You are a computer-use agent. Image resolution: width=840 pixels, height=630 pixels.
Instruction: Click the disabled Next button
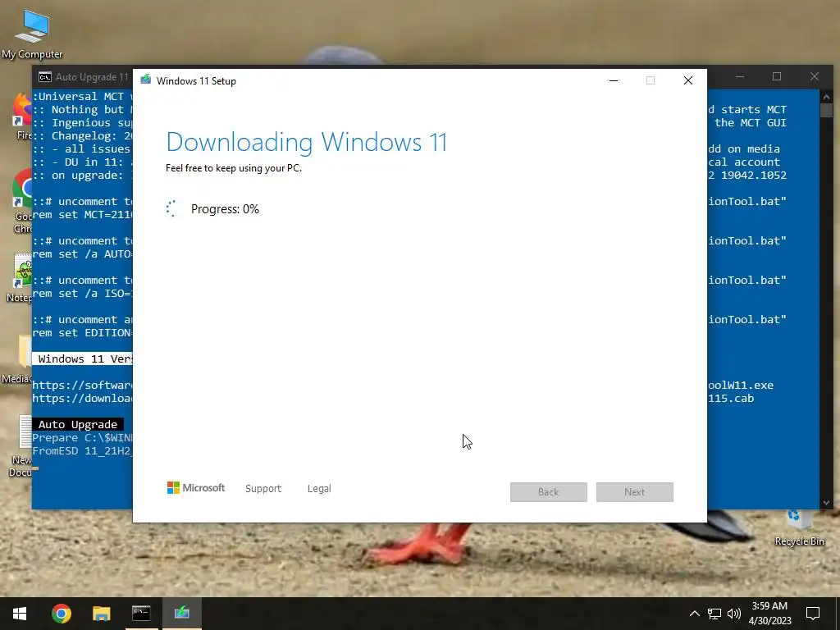click(635, 492)
